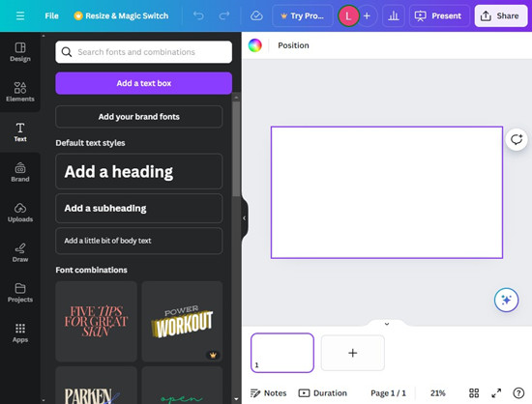Open the Duration setting
This screenshot has width=532, height=404.
click(323, 393)
